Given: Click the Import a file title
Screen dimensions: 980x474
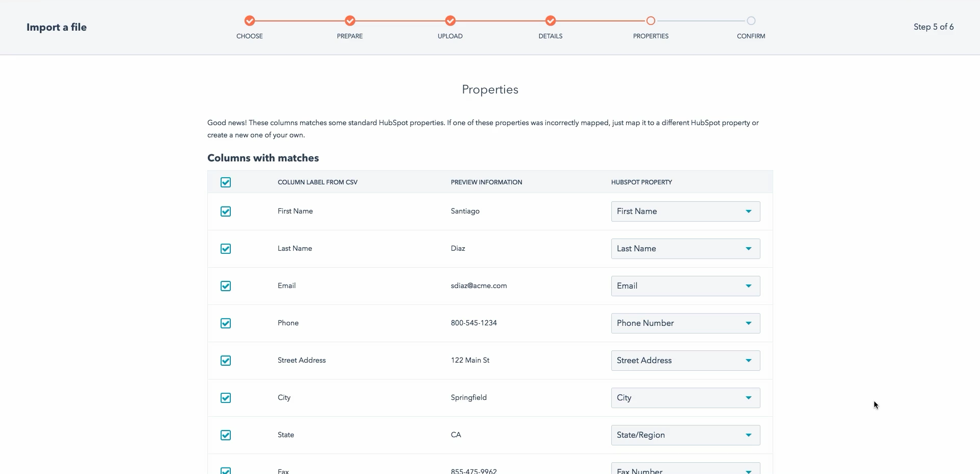Looking at the screenshot, I should click(x=57, y=27).
